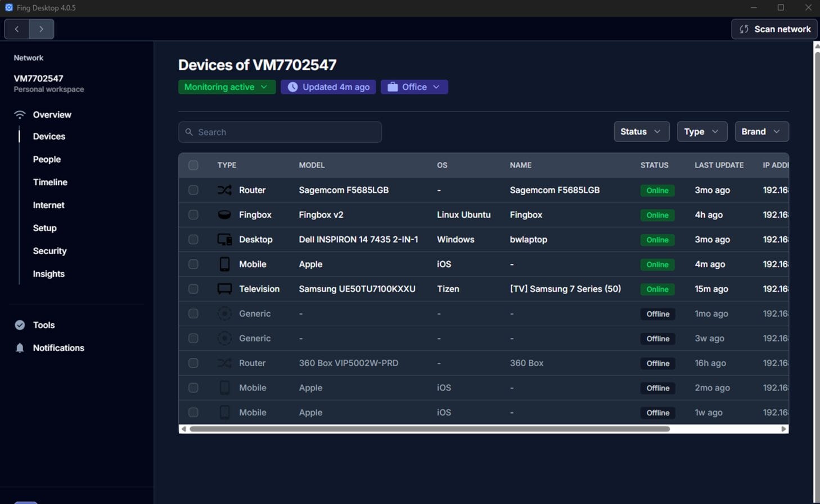The width and height of the screenshot is (820, 504).
Task: Open the Brand filter dropdown
Action: (762, 132)
